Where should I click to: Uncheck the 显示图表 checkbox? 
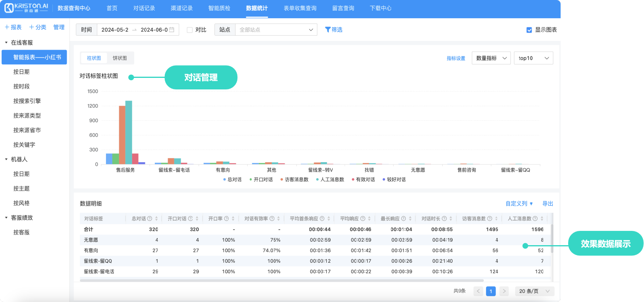point(529,30)
